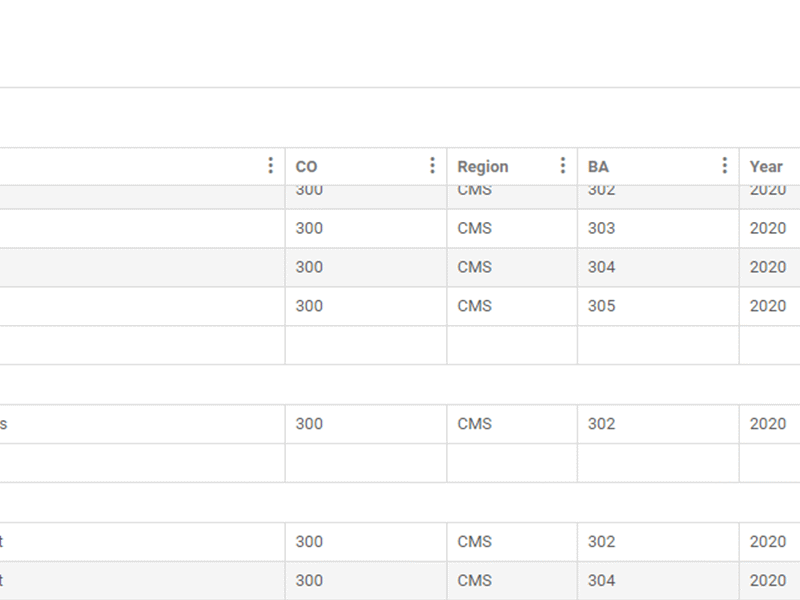The image size is (800, 600).
Task: Select the BA cell showing 303
Action: (x=658, y=229)
